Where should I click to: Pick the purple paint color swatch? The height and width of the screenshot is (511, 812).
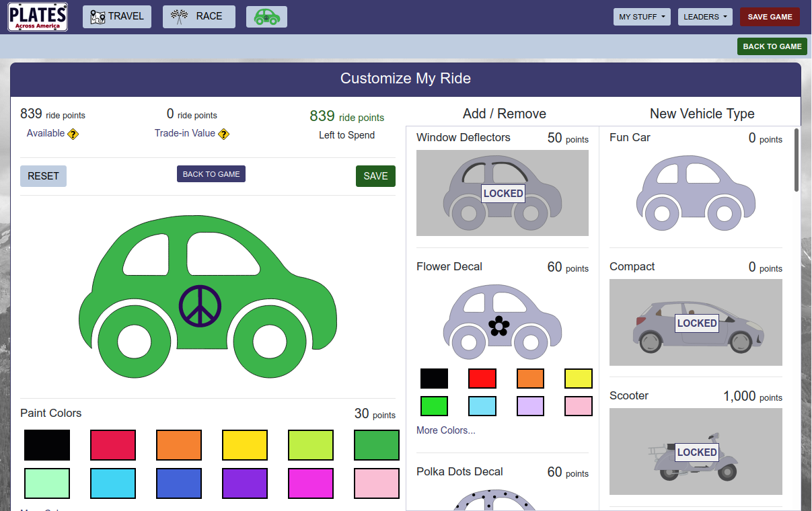point(245,483)
